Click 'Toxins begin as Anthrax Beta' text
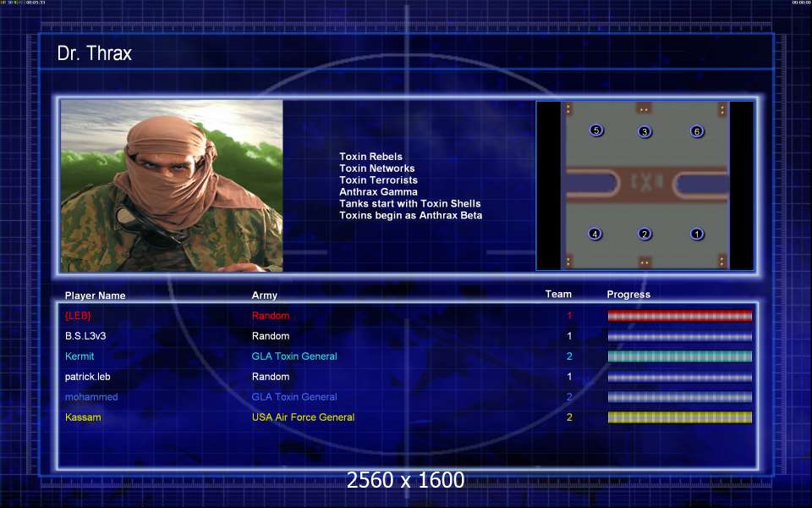The image size is (812, 508). pos(411,215)
